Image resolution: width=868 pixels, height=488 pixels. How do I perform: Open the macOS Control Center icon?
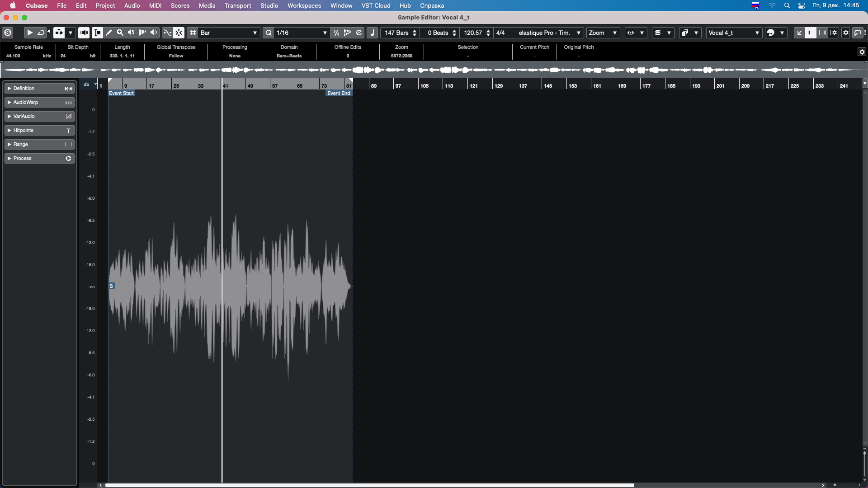pyautogui.click(x=802, y=5)
